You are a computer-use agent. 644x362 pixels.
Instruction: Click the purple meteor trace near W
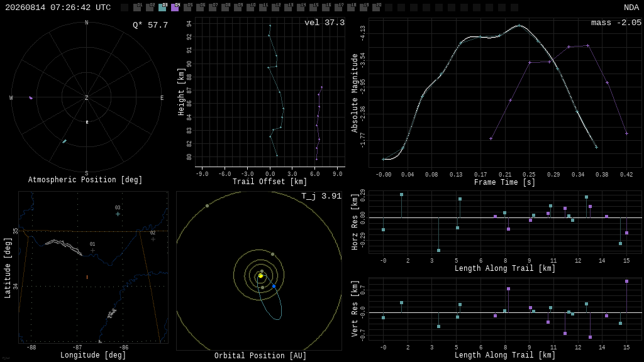pos(31,97)
